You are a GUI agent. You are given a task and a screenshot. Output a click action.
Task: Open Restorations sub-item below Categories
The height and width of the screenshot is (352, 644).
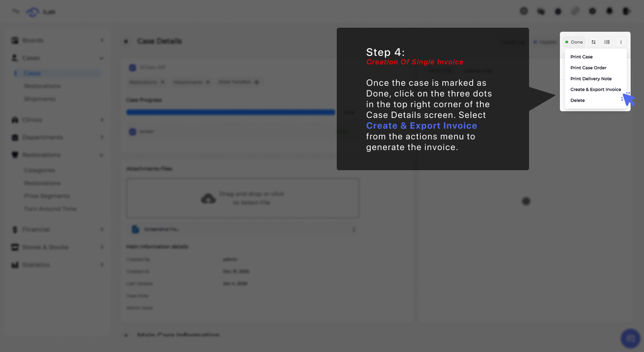point(42,183)
